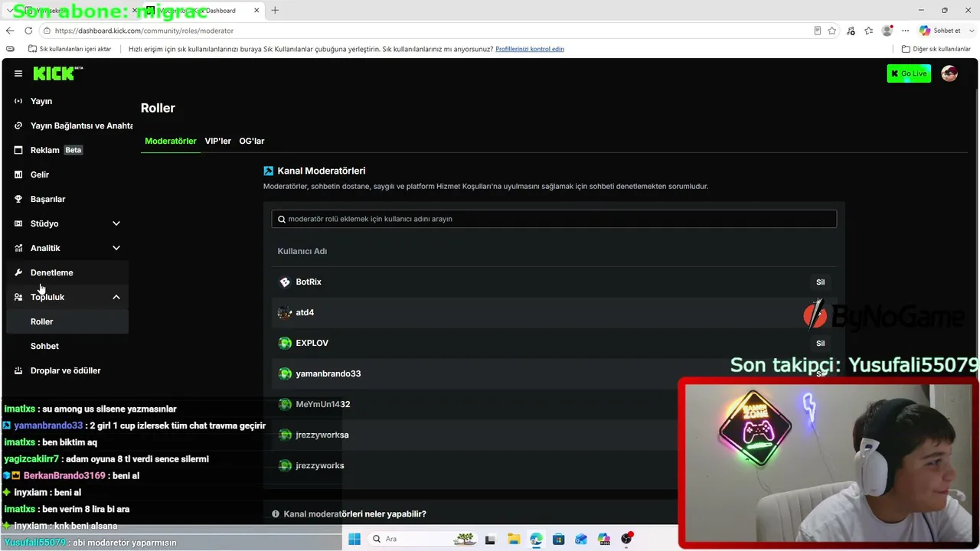Screen dimensions: 980x551
Task: Click the Microsoft 365 Copilot taskbar icon
Action: pos(604,539)
